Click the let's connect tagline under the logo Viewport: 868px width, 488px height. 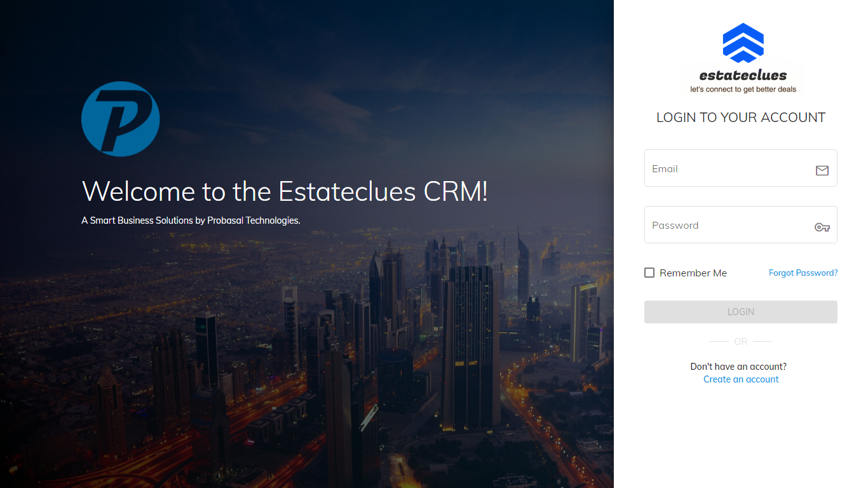click(743, 90)
